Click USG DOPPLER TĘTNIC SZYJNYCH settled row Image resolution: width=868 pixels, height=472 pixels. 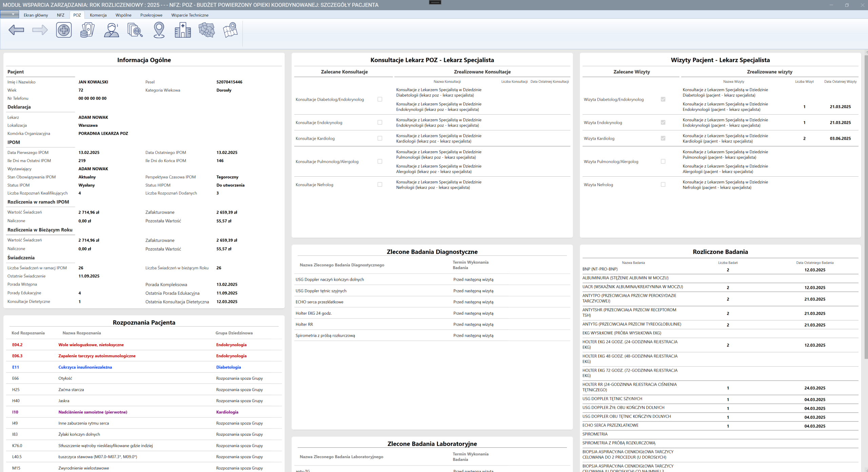pos(720,399)
